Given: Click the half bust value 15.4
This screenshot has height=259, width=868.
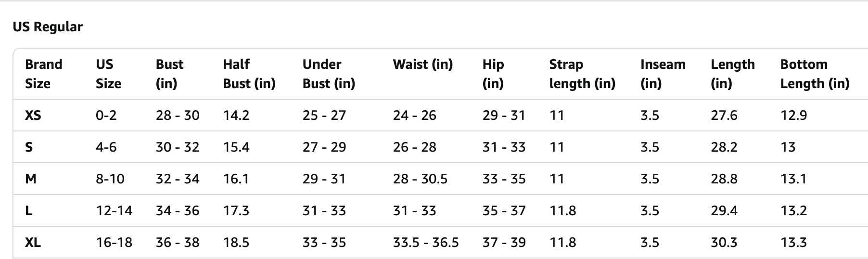Looking at the screenshot, I should (236, 147).
